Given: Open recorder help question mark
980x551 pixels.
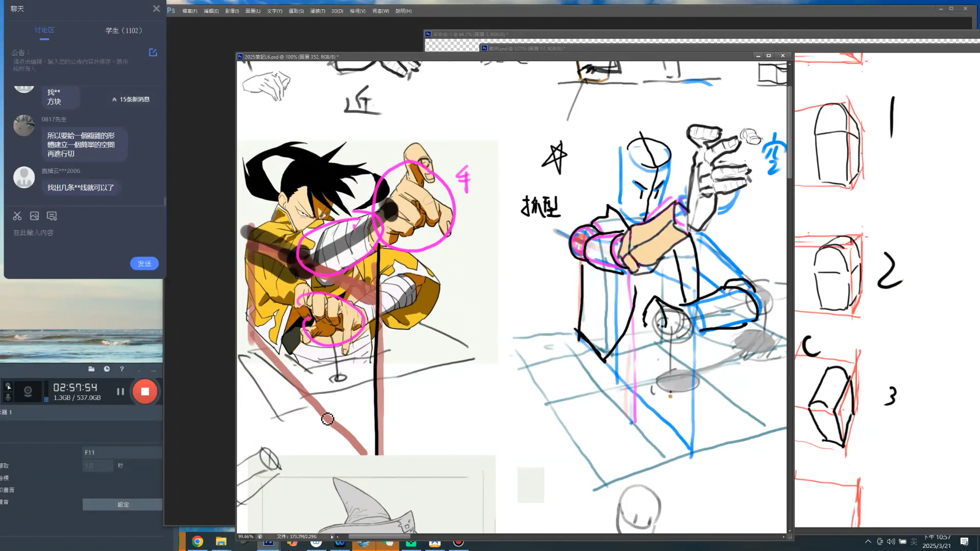Looking at the screenshot, I should click(121, 369).
